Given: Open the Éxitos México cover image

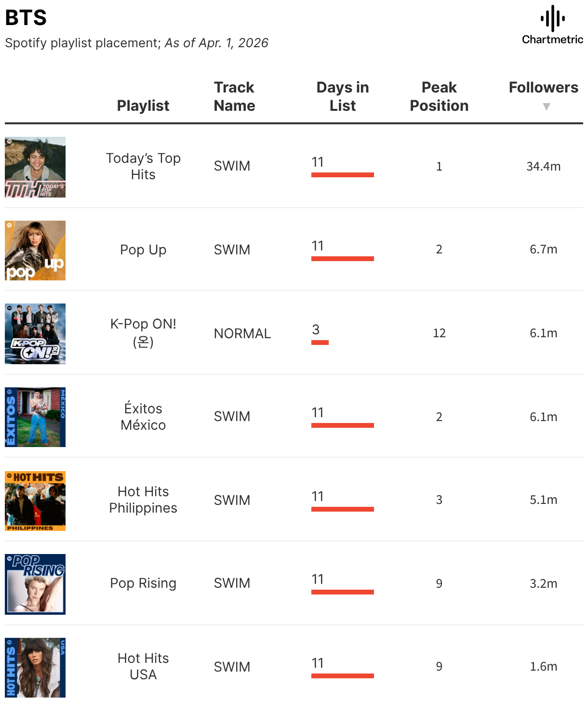Looking at the screenshot, I should (x=35, y=417).
